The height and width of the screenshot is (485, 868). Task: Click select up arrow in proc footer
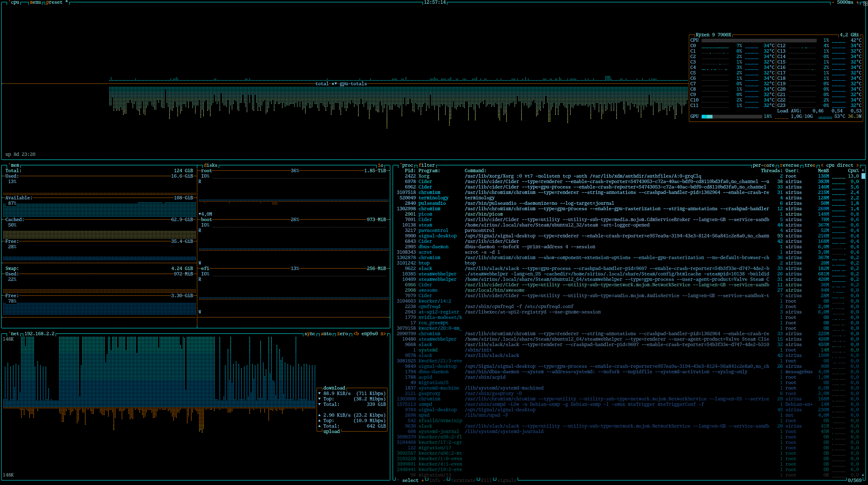tap(398, 480)
